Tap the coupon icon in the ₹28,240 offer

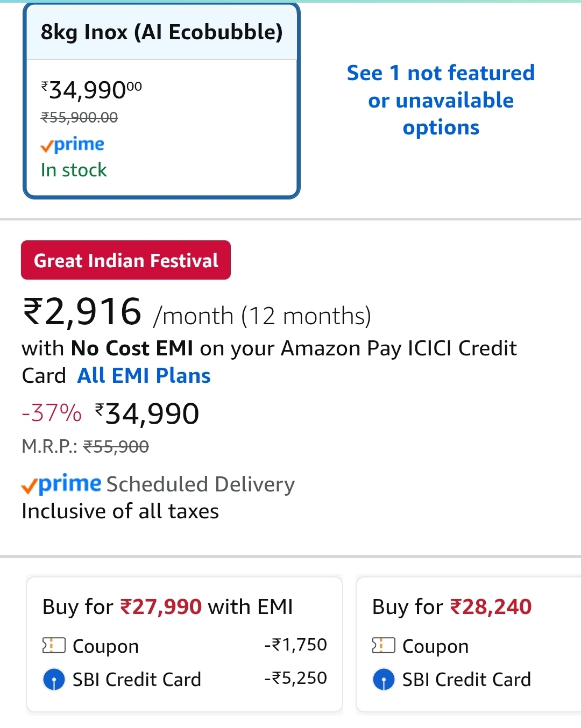tap(384, 645)
